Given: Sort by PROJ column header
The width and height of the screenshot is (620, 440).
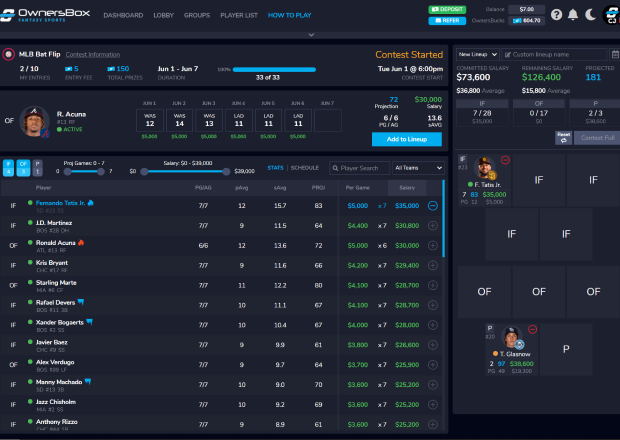Looking at the screenshot, I should coord(318,188).
